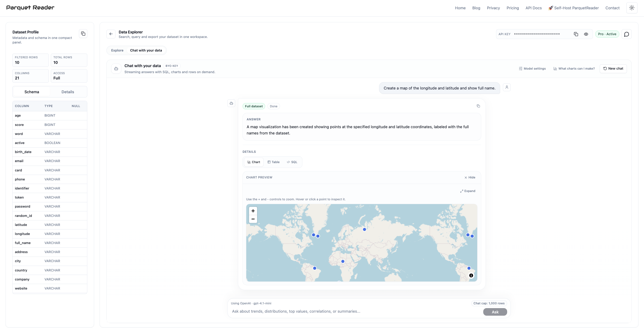Reveal the hidden API key

[x=586, y=34]
